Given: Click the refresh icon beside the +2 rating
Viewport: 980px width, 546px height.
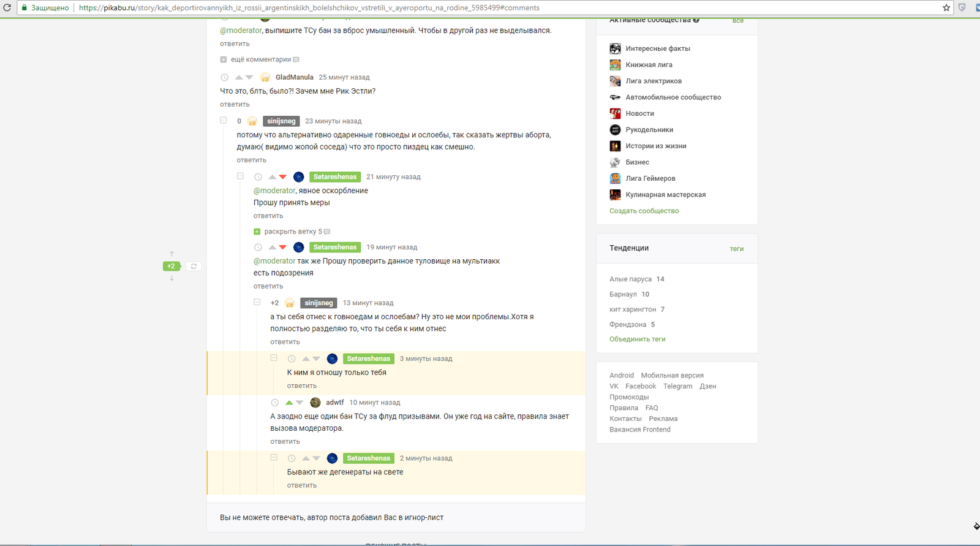Looking at the screenshot, I should pyautogui.click(x=194, y=267).
